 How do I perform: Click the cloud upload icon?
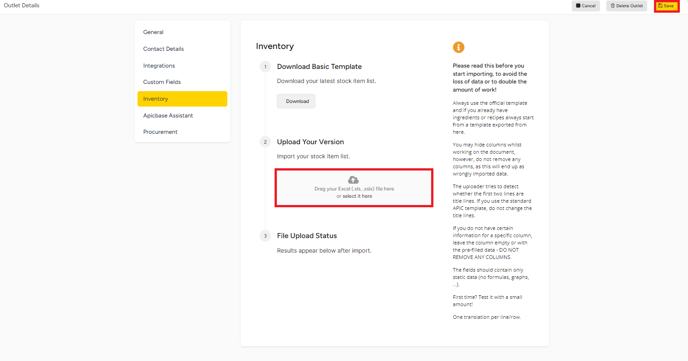[353, 180]
